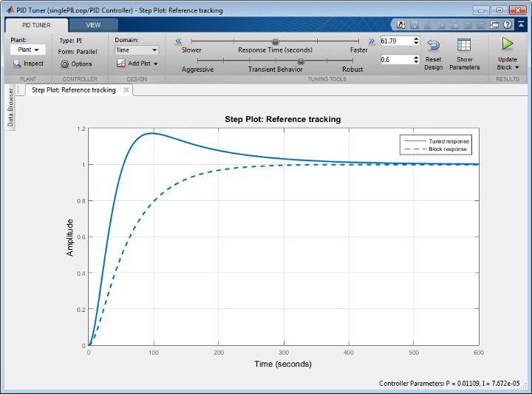Click the green Update Block play icon
532x394 pixels.
(507, 44)
